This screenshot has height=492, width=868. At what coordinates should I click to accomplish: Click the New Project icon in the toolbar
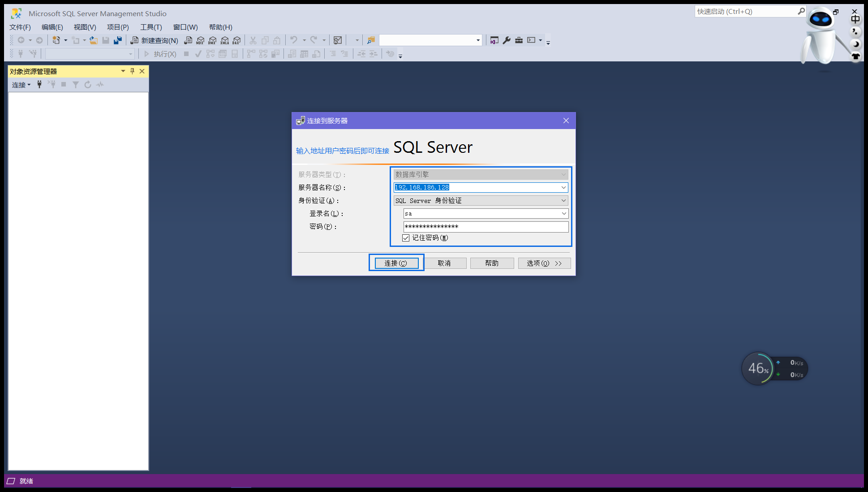[56, 40]
